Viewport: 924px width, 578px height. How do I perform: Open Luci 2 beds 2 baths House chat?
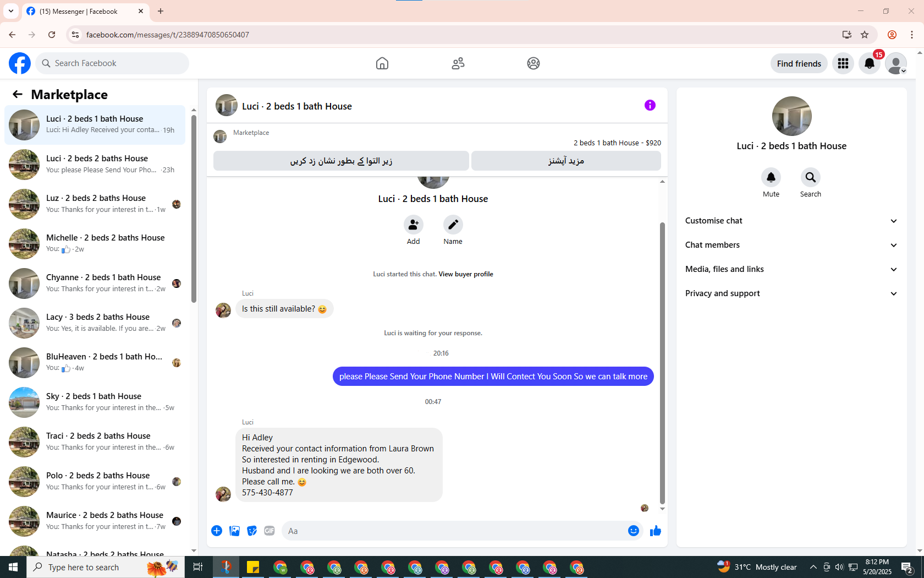tap(95, 165)
